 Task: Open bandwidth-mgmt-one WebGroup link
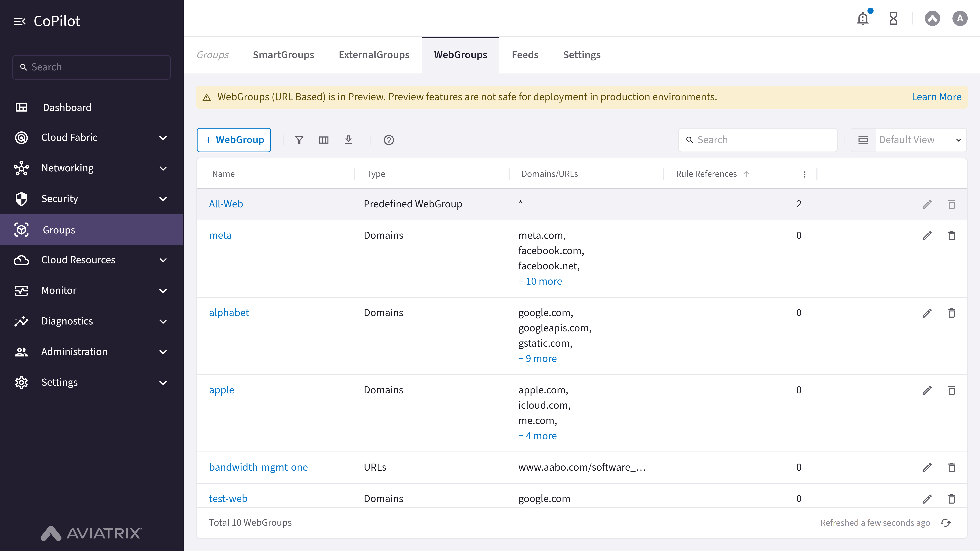(258, 467)
